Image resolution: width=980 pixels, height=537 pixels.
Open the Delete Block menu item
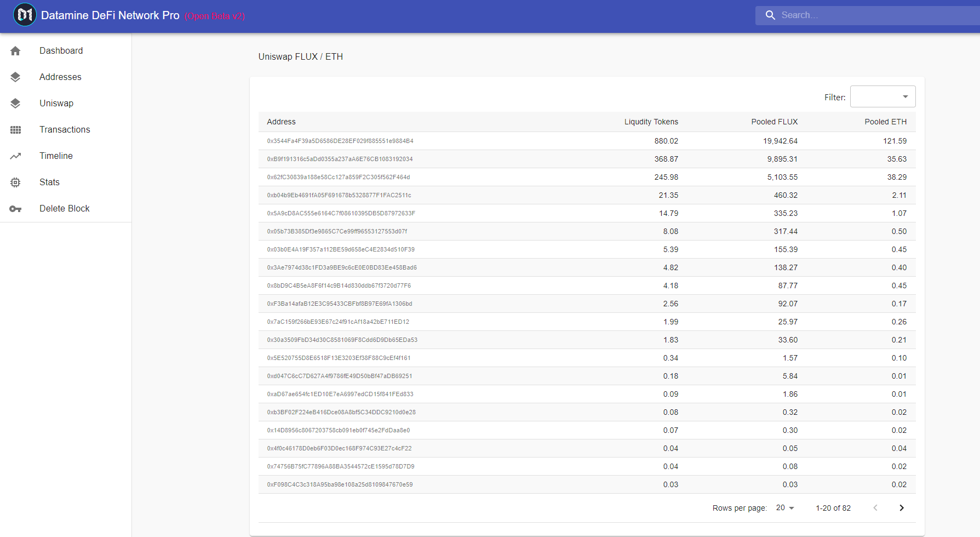coord(66,209)
